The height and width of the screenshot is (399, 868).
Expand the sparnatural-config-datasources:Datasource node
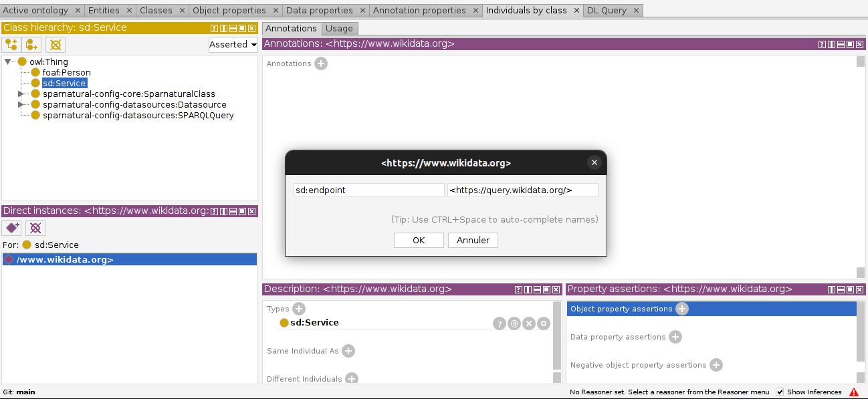coord(21,104)
